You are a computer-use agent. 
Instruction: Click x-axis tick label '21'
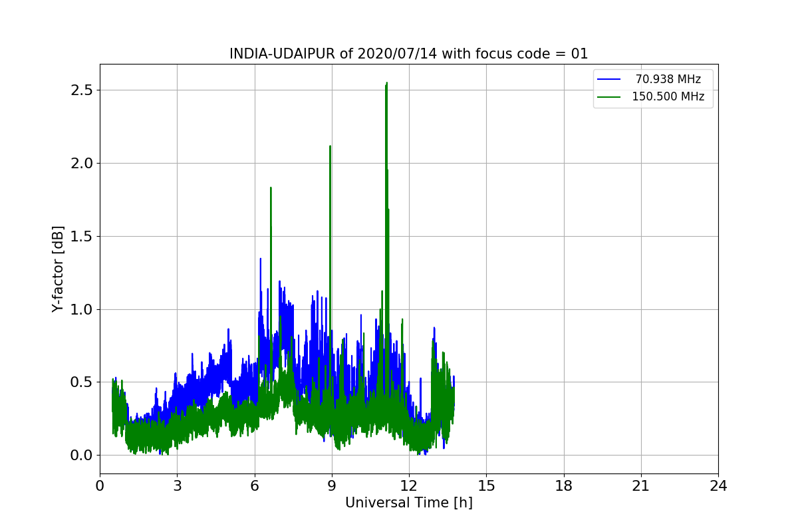pos(641,486)
